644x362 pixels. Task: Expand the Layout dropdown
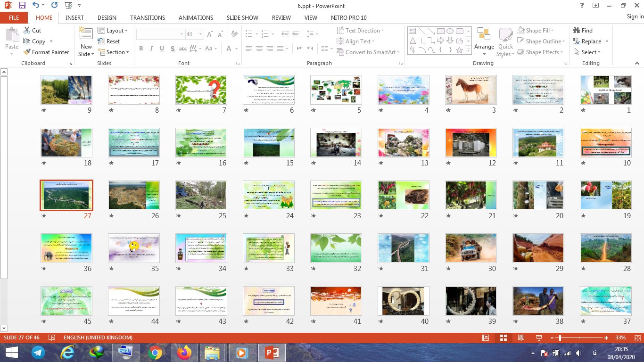[113, 31]
